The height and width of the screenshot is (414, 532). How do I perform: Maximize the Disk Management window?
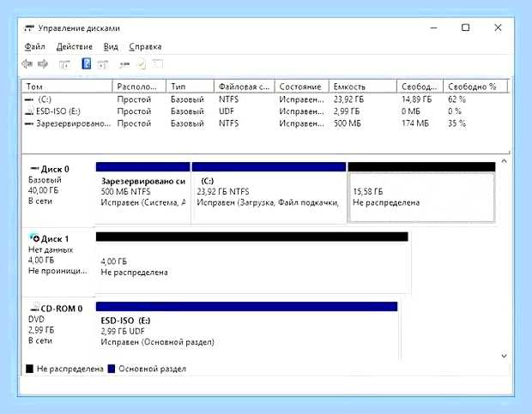[x=465, y=27]
